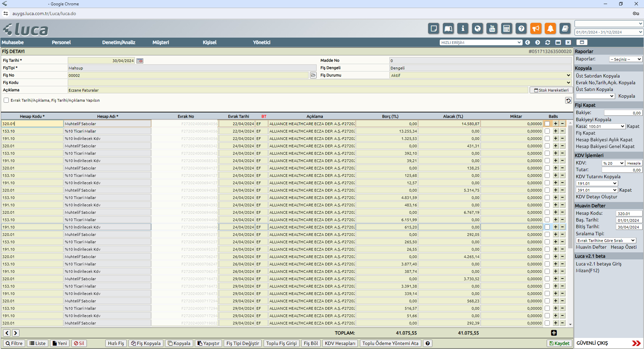644x349 pixels.
Task: Check BaBs box for row with Alacak 4.265,14
Action: 547,257
